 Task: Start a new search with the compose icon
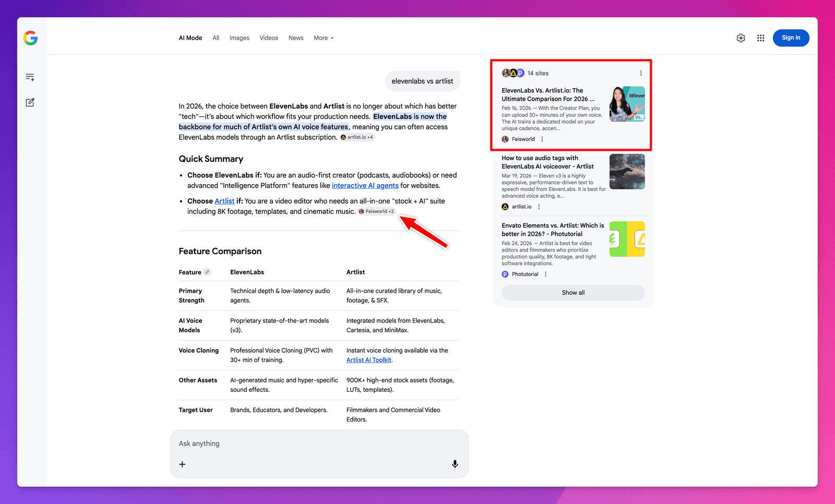[x=30, y=102]
